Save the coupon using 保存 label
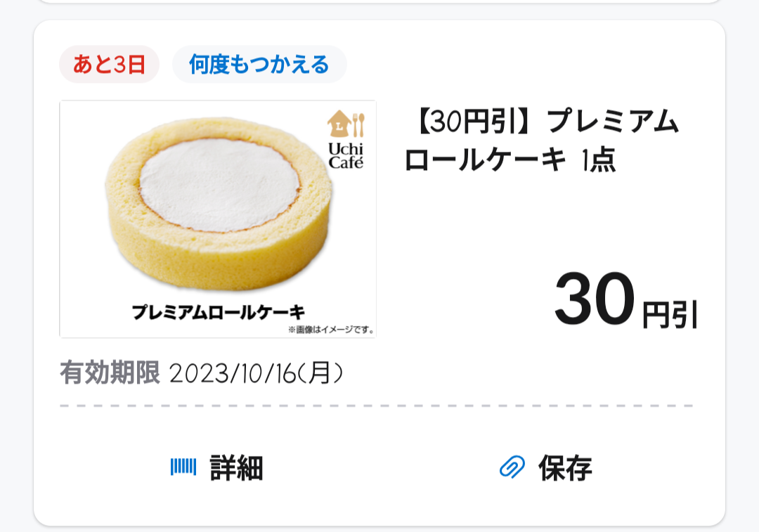Screen dimensions: 759x532 click(565, 468)
